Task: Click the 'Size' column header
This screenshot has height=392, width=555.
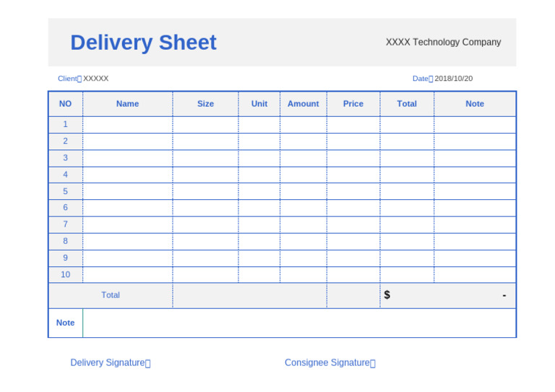Action: click(x=206, y=104)
